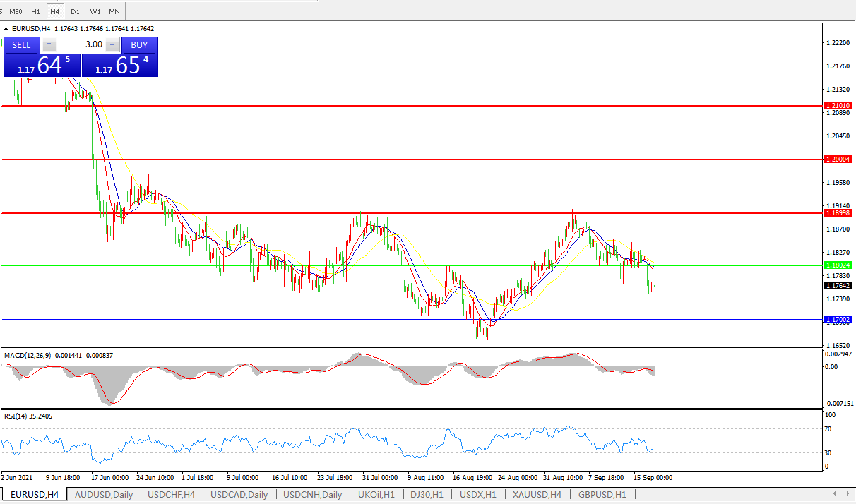Select the MN monthly timeframe
The image size is (856, 504).
point(114,11)
